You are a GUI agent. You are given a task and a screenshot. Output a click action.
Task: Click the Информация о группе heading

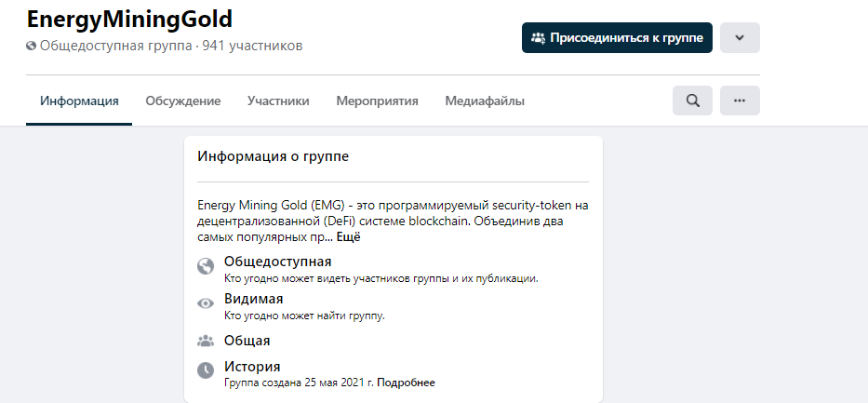pos(274,156)
